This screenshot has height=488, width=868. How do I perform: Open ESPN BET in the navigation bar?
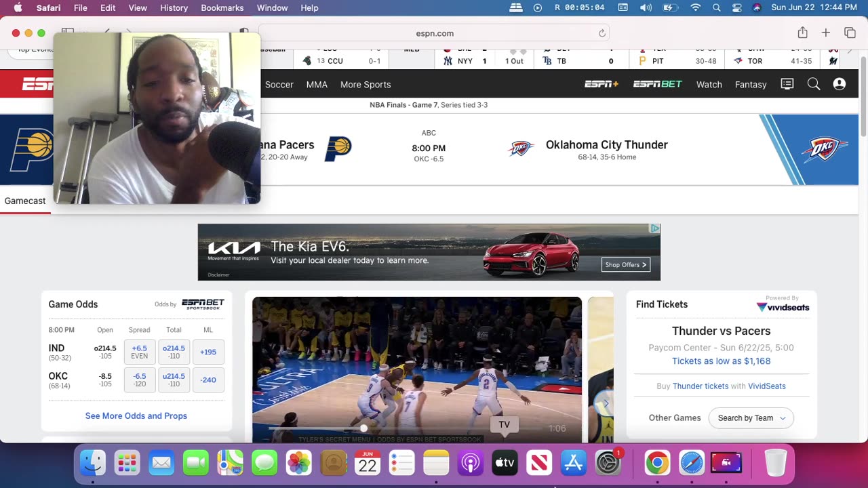[x=658, y=84]
